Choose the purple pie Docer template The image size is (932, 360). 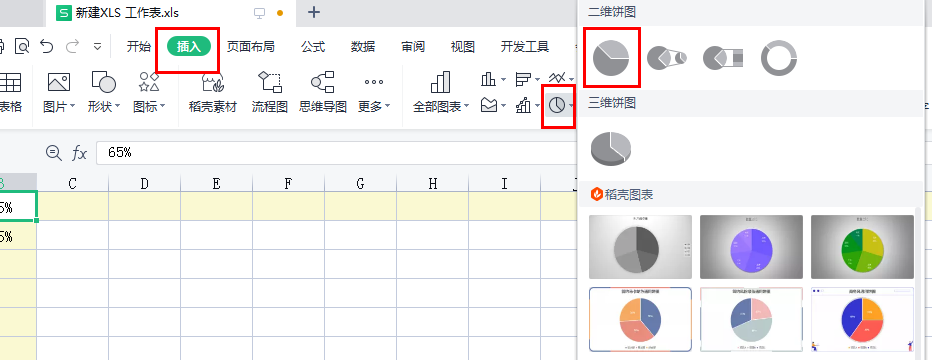click(x=751, y=247)
